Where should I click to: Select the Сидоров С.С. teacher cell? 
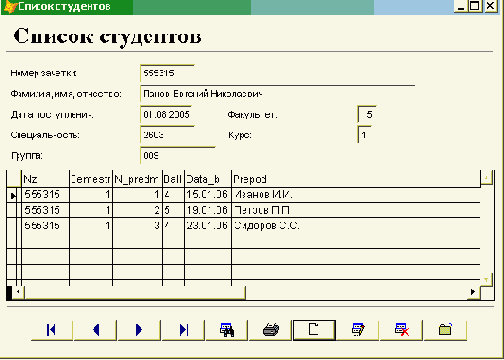356,226
